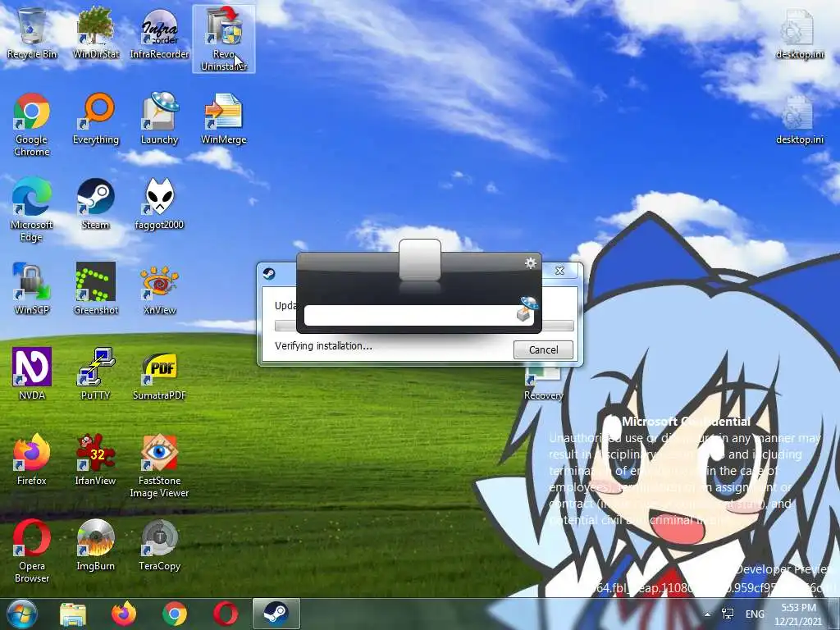Click the Greenshot desktop shortcut
Viewport: 840px width, 630px height.
click(96, 289)
